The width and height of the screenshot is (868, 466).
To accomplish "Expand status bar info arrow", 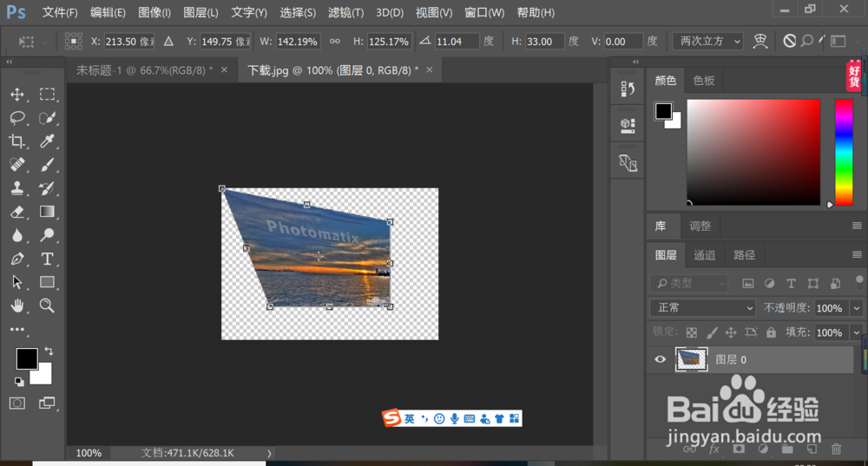I will click(x=270, y=453).
